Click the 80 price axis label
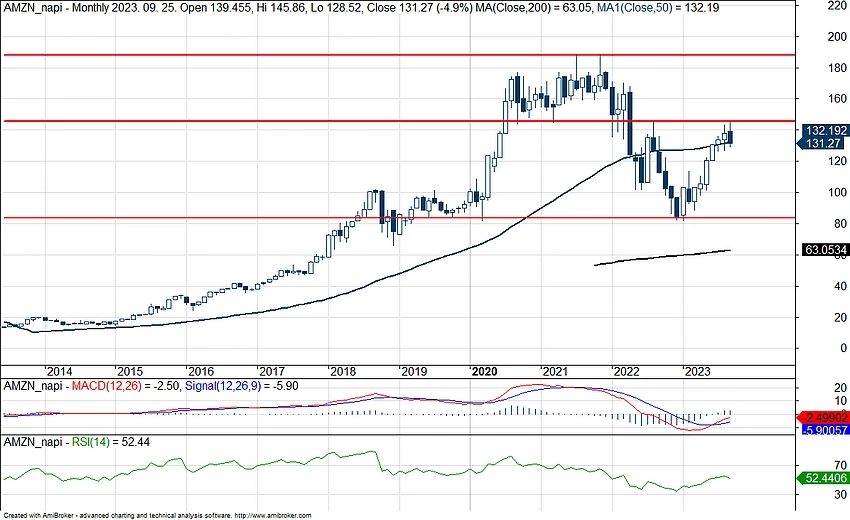 point(840,223)
